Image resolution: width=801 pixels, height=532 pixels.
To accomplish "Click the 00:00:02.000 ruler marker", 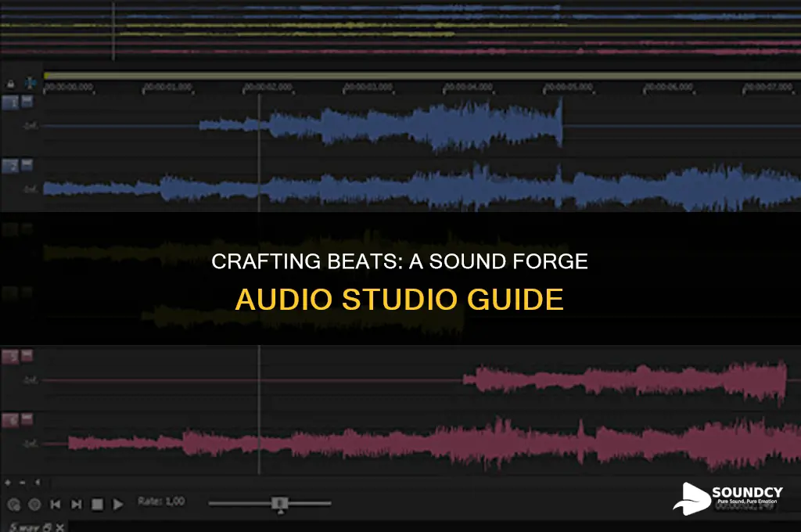I will [x=268, y=87].
